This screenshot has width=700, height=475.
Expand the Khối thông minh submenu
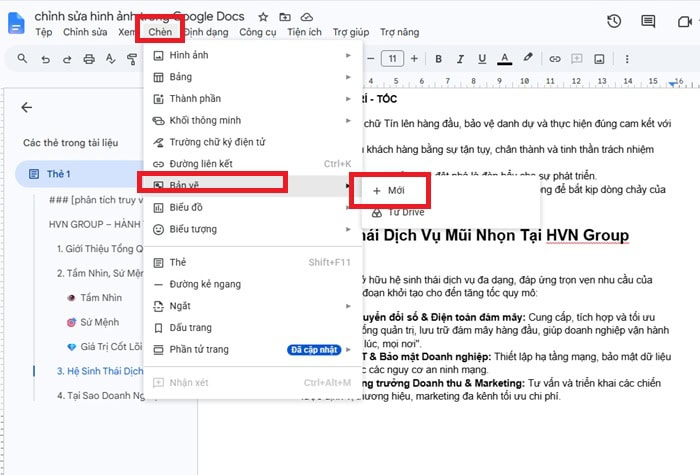tap(252, 121)
